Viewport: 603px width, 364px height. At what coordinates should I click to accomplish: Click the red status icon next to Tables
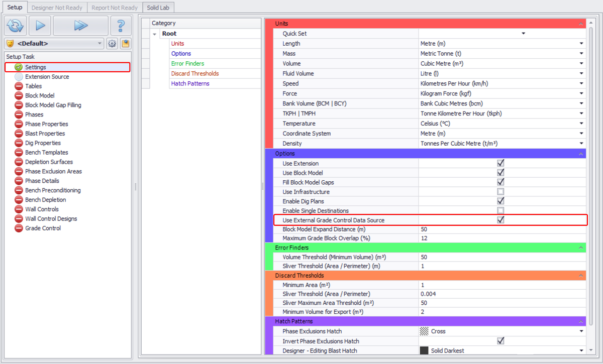click(x=19, y=86)
